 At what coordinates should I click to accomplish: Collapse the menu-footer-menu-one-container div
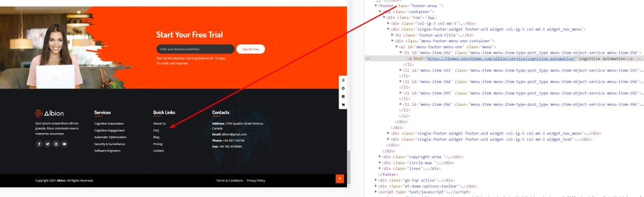point(392,41)
